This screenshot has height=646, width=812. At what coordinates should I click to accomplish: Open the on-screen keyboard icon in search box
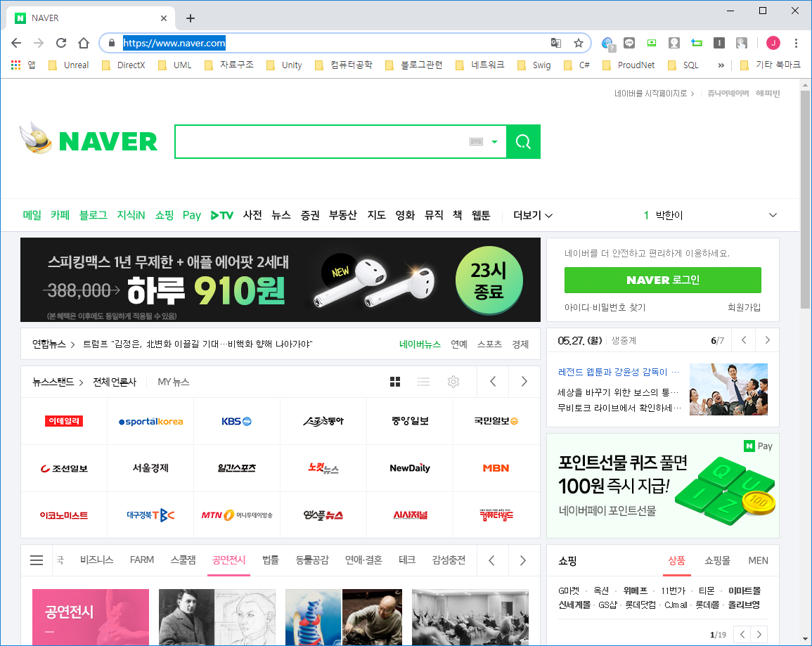point(476,142)
